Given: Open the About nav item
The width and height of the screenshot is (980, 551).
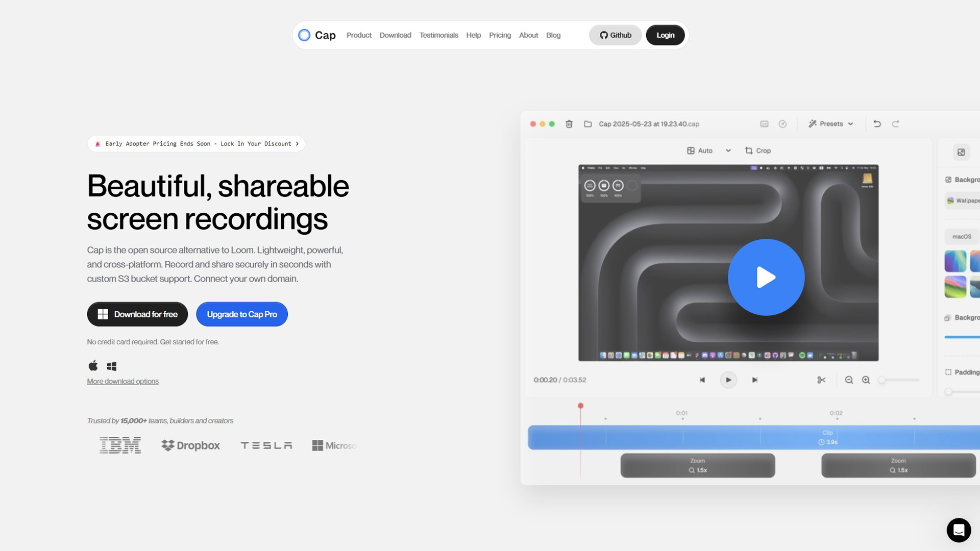Looking at the screenshot, I should pyautogui.click(x=528, y=35).
